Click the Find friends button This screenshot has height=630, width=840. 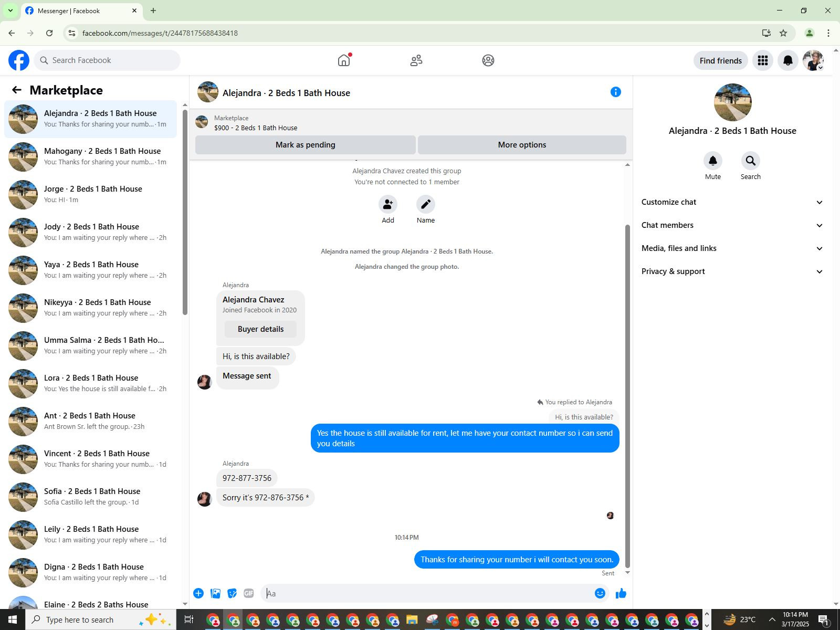click(x=721, y=60)
